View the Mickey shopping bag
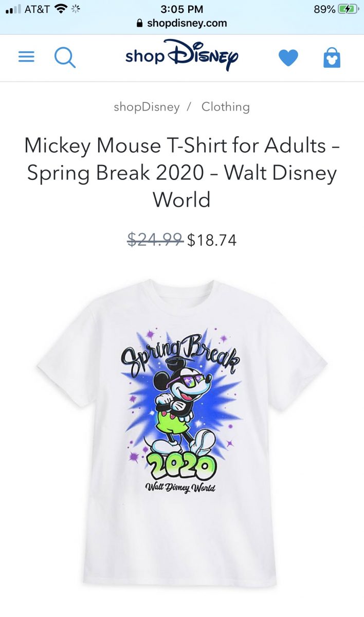 (x=332, y=58)
